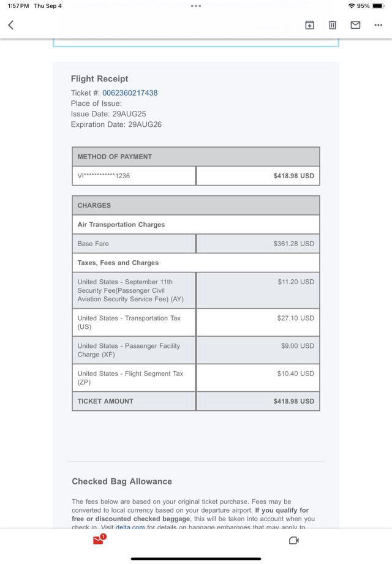Tap the time in the status bar
Image resolution: width=392 pixels, height=564 pixels.
pyautogui.click(x=18, y=6)
